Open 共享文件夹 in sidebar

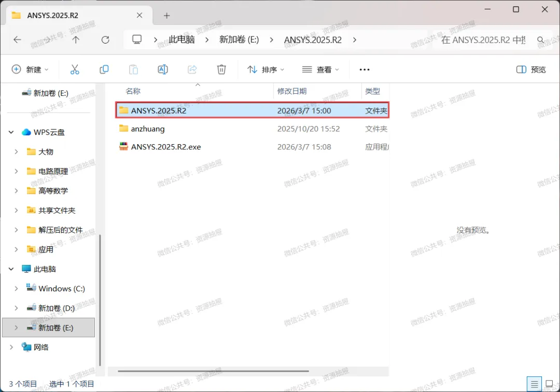(x=51, y=211)
